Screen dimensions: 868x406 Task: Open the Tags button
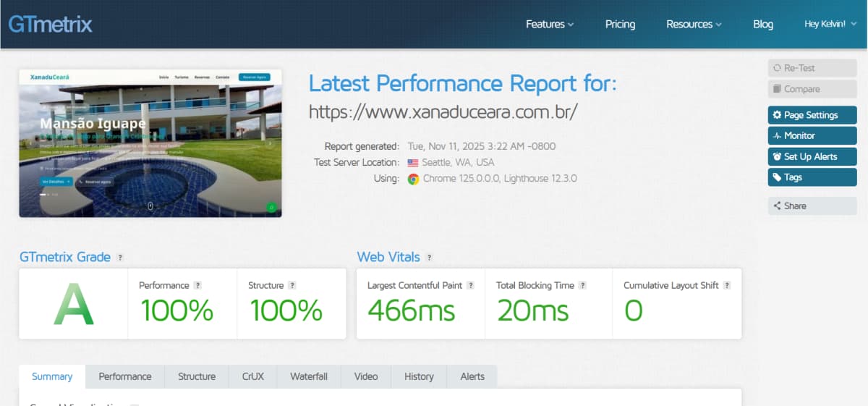click(812, 177)
